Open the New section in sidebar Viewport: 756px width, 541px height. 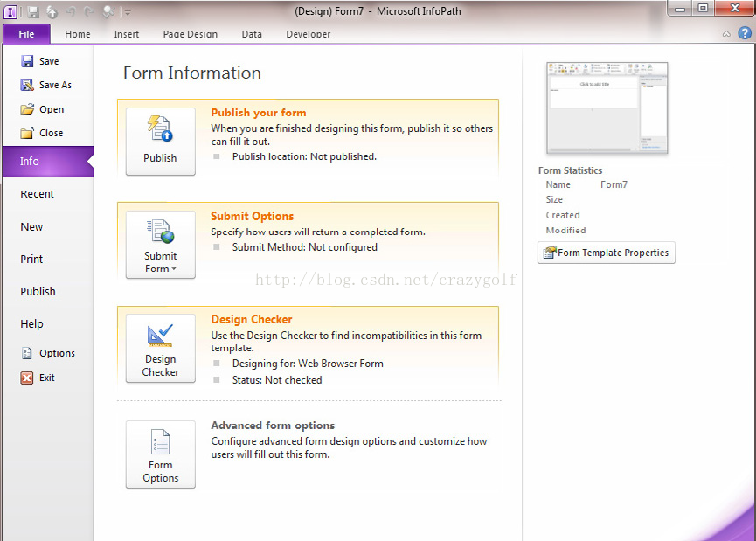click(31, 226)
